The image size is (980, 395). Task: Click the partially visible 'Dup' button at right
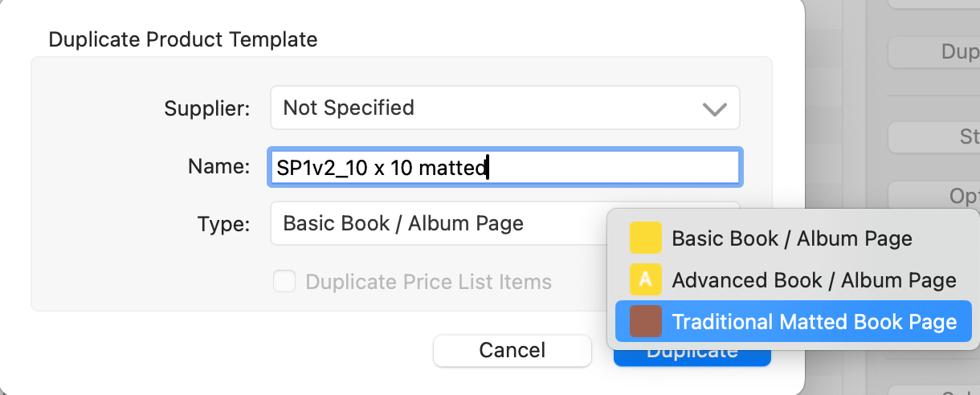click(x=936, y=52)
